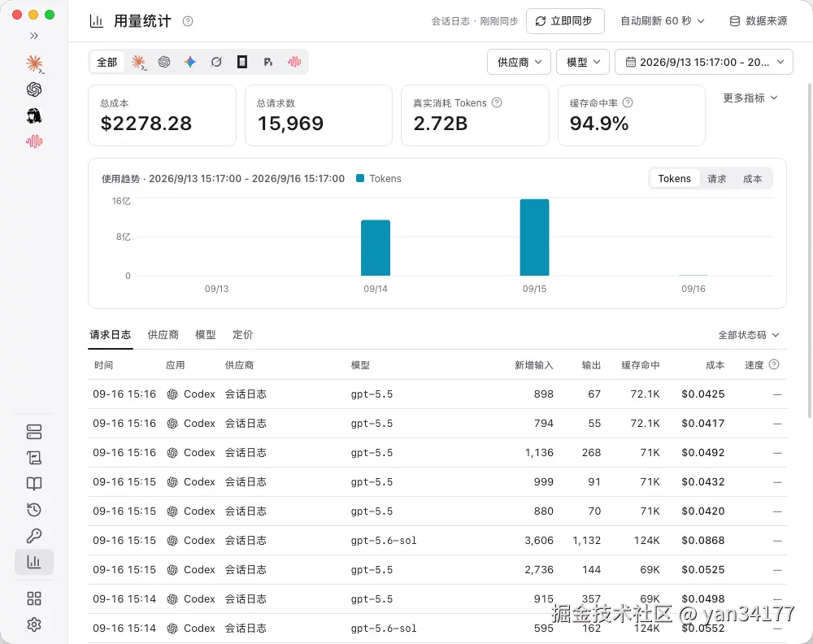
Task: Switch chart to Tokens view
Action: pyautogui.click(x=674, y=179)
